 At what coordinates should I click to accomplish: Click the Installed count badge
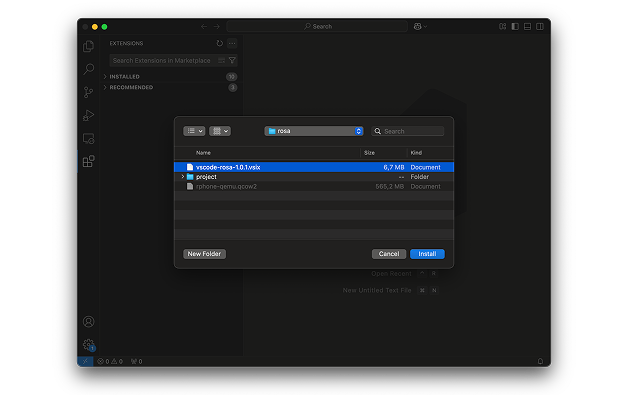[231, 77]
